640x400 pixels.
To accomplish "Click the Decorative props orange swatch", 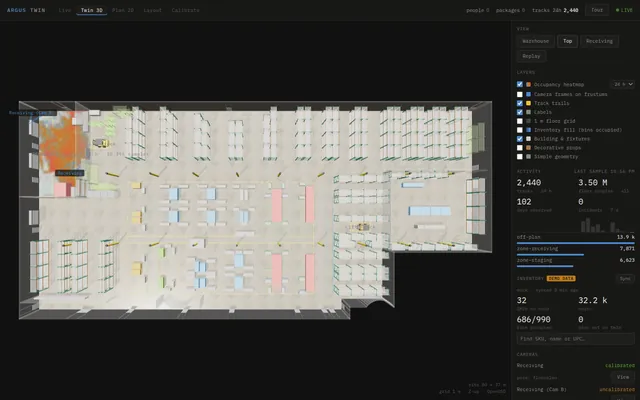I will 529,148.
